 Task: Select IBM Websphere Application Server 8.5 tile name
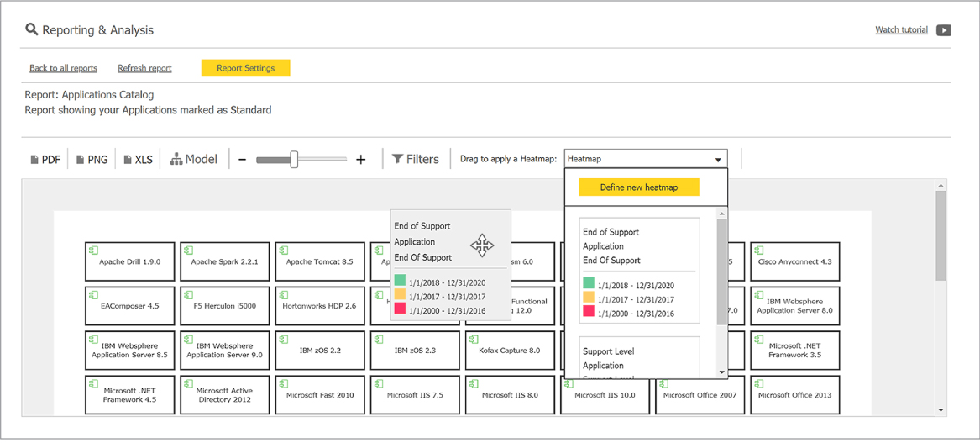[x=129, y=351]
